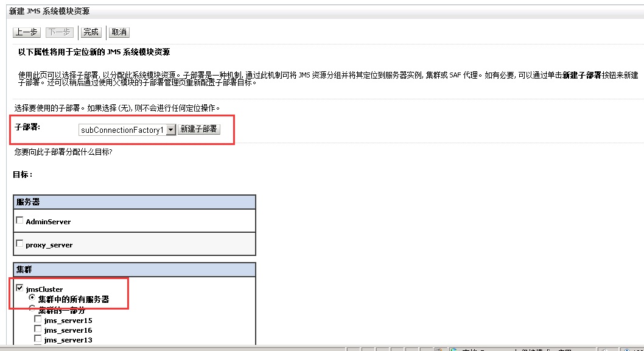Click the 服务器 table header

click(x=135, y=202)
